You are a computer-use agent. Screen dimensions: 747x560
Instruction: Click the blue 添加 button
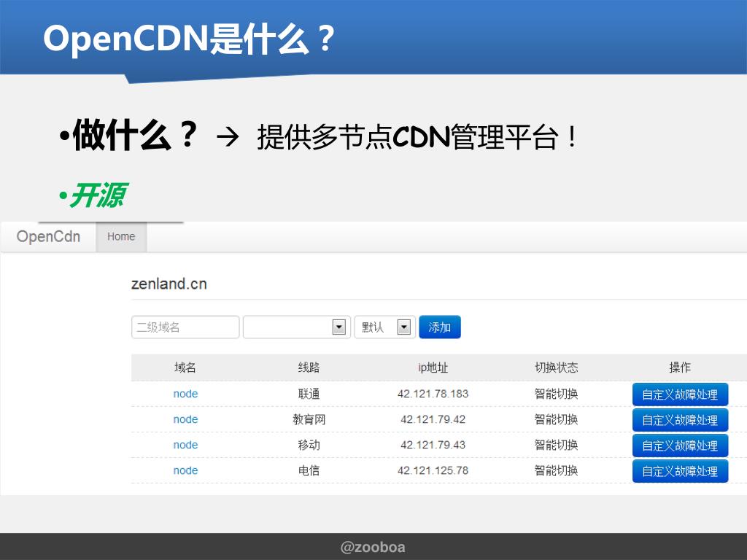(x=440, y=327)
